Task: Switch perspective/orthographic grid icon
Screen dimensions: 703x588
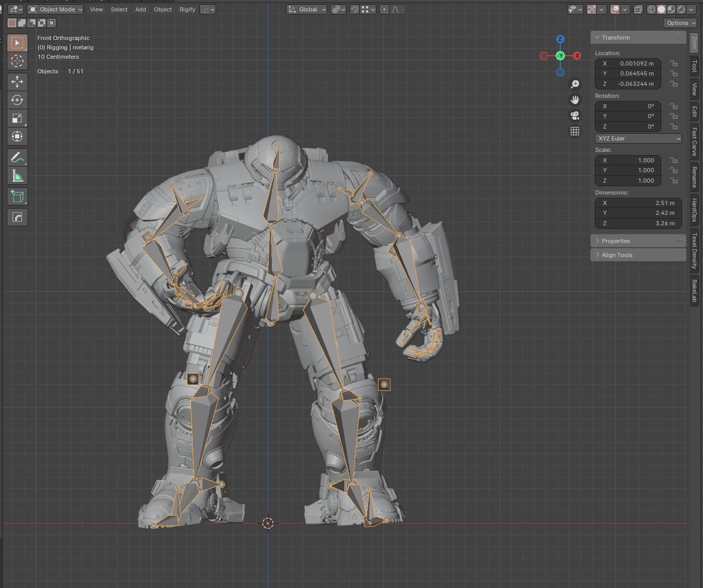Action: click(575, 131)
